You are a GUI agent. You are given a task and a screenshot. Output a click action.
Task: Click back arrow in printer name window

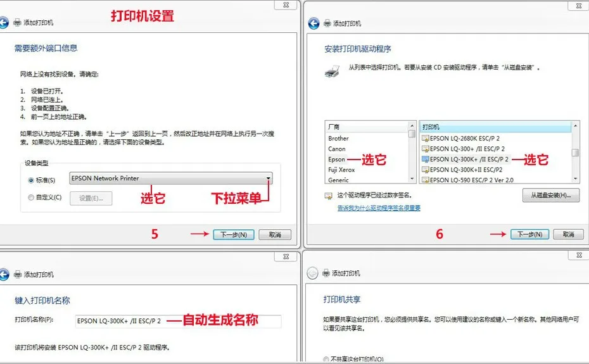click(x=3, y=275)
